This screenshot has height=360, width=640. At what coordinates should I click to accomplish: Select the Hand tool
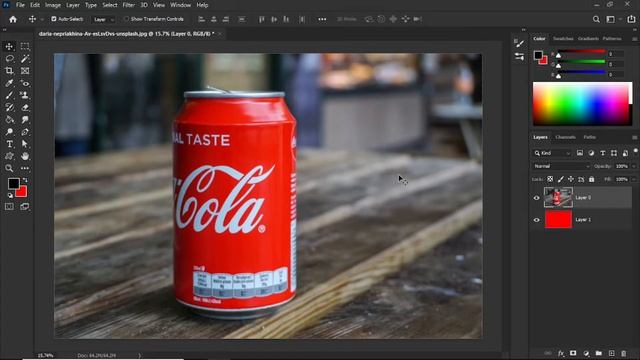point(25,156)
